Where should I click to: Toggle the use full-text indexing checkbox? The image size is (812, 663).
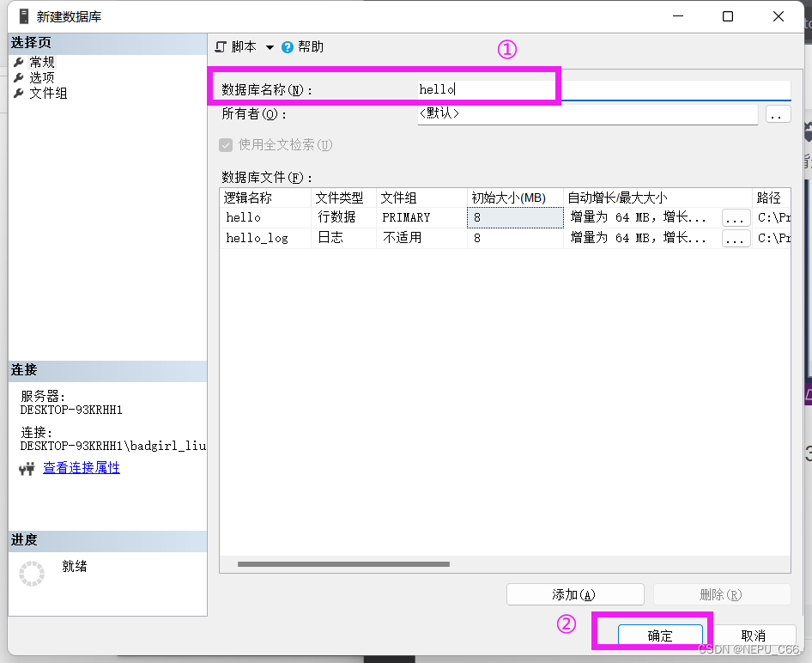click(227, 145)
